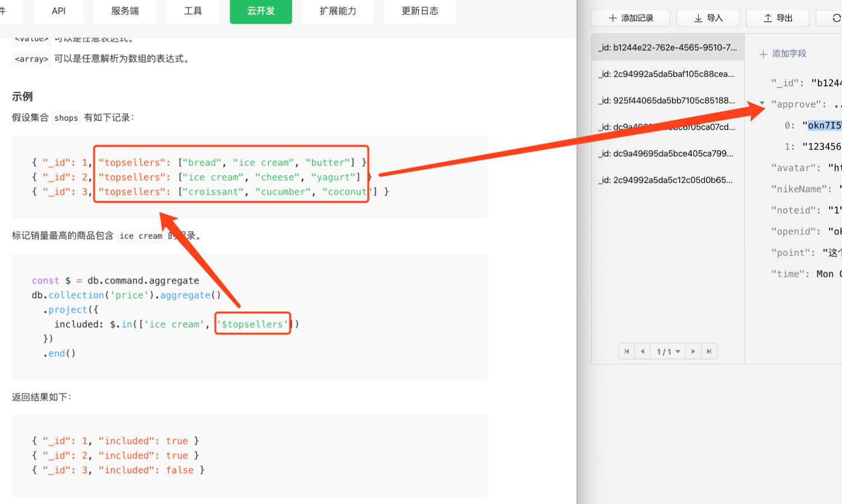Open the 扩展能力 tab
The width and height of the screenshot is (842, 504).
tap(338, 11)
